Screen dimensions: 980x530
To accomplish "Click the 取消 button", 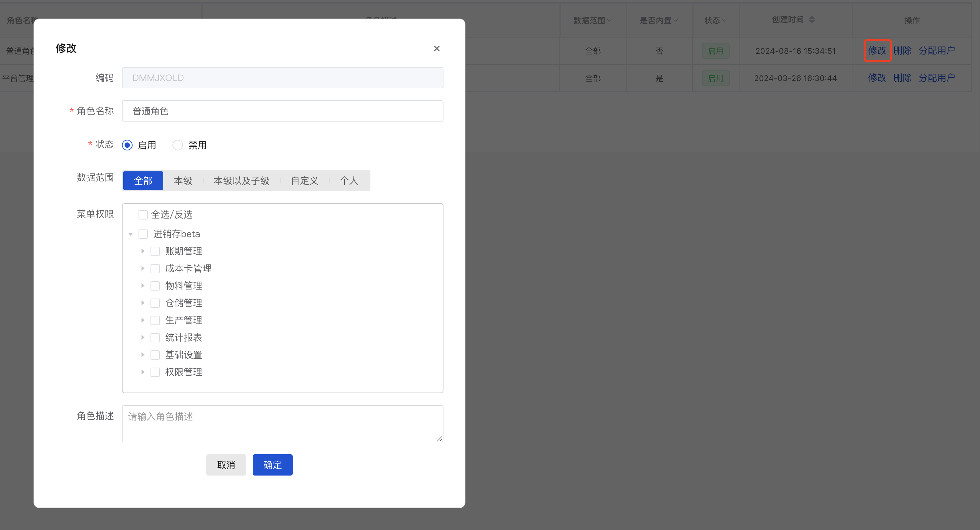I will pos(226,465).
